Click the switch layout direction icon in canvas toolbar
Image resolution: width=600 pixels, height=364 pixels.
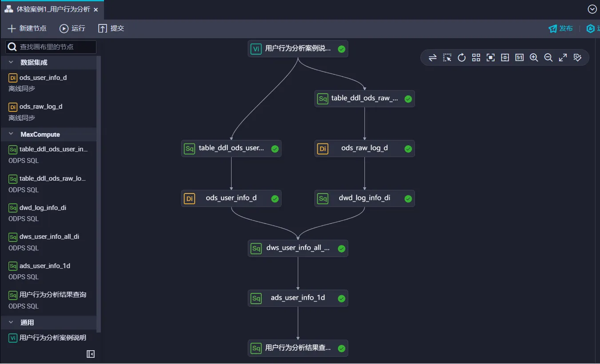click(432, 58)
